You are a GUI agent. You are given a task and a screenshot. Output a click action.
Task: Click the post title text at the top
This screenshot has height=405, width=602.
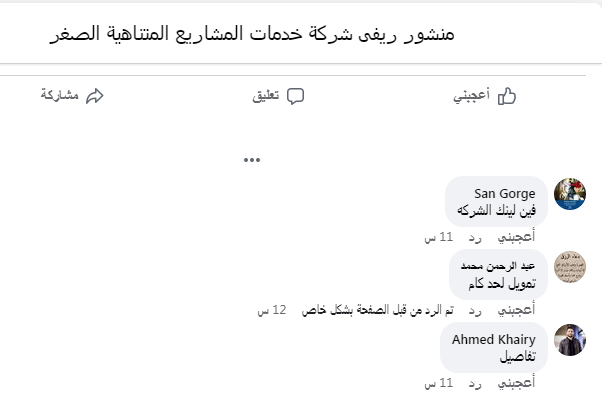point(251,34)
